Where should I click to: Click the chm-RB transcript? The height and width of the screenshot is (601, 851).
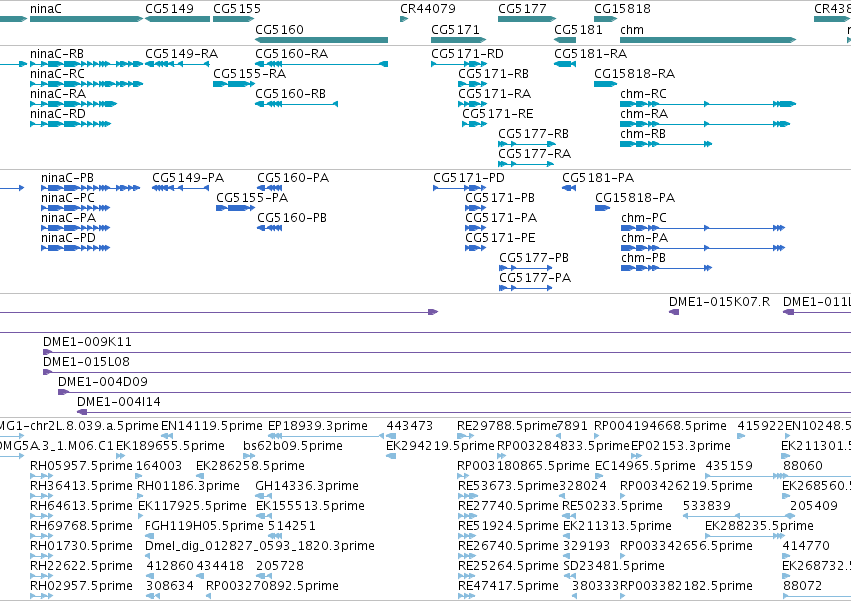(x=666, y=144)
